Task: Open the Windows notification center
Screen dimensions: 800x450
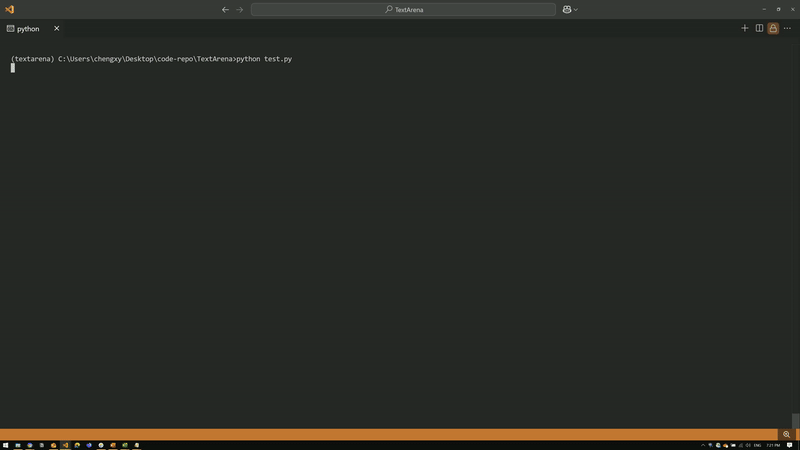Action: (788, 445)
